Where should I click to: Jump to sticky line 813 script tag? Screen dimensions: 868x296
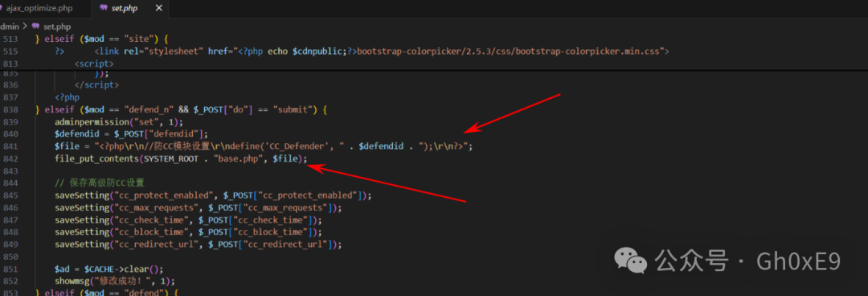(x=95, y=64)
